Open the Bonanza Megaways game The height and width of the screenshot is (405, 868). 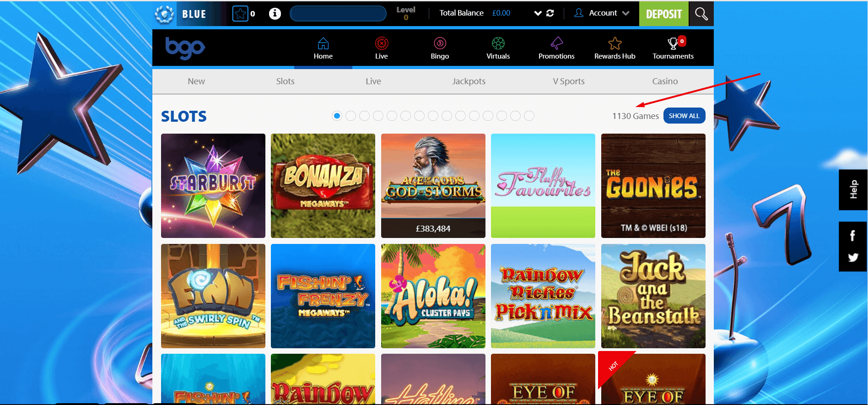click(323, 186)
